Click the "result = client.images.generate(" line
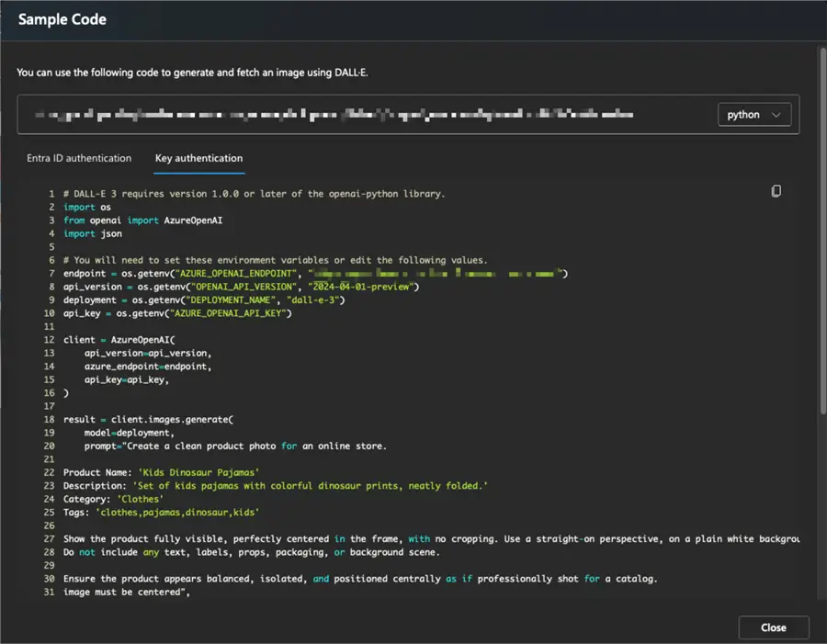The height and width of the screenshot is (644, 827). [x=148, y=420]
